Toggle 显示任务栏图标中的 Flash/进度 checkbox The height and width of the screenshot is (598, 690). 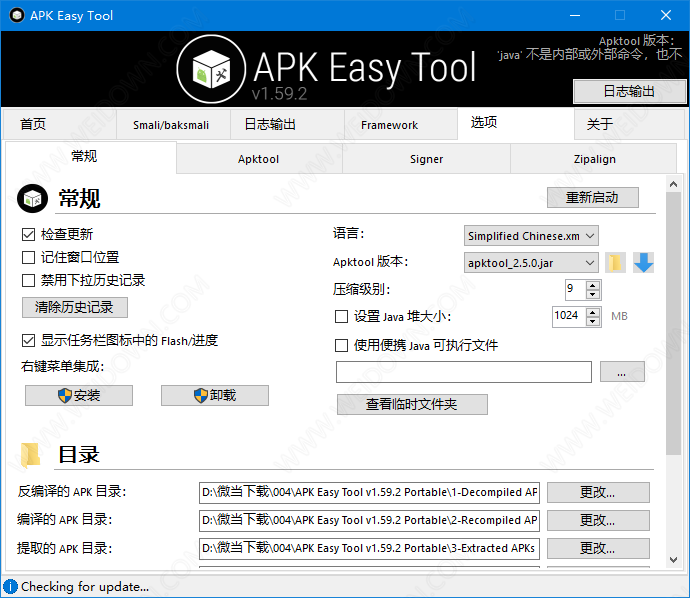pos(28,341)
